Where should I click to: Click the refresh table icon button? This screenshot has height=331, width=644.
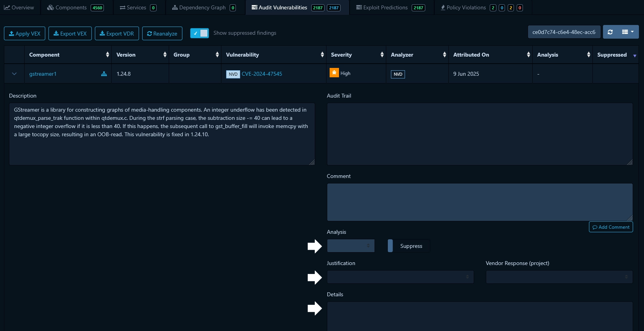coord(610,32)
